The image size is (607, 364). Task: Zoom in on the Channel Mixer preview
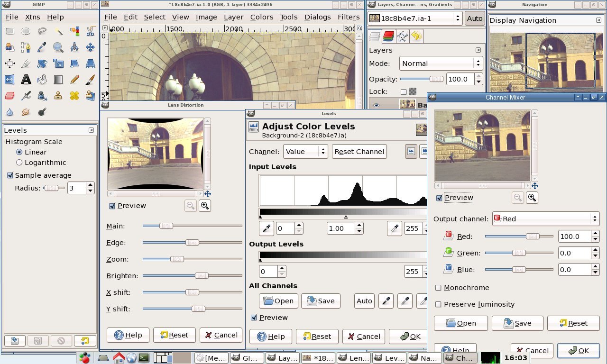click(x=532, y=198)
